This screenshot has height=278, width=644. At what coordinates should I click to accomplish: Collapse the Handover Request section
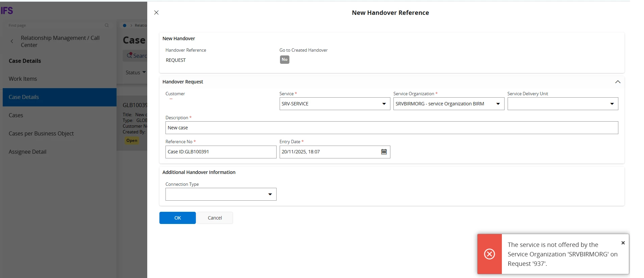pyautogui.click(x=617, y=82)
